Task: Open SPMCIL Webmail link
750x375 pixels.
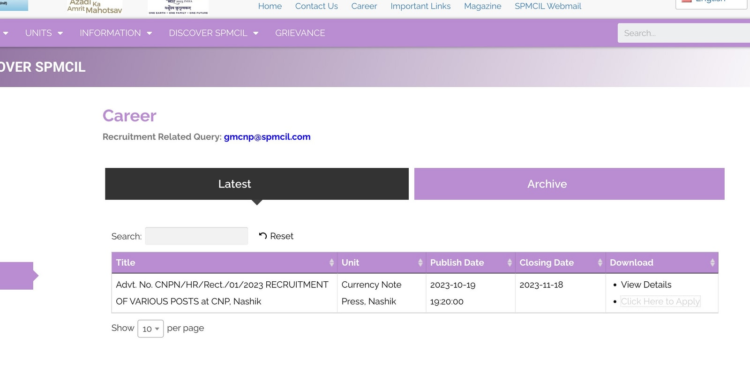Action: (548, 6)
